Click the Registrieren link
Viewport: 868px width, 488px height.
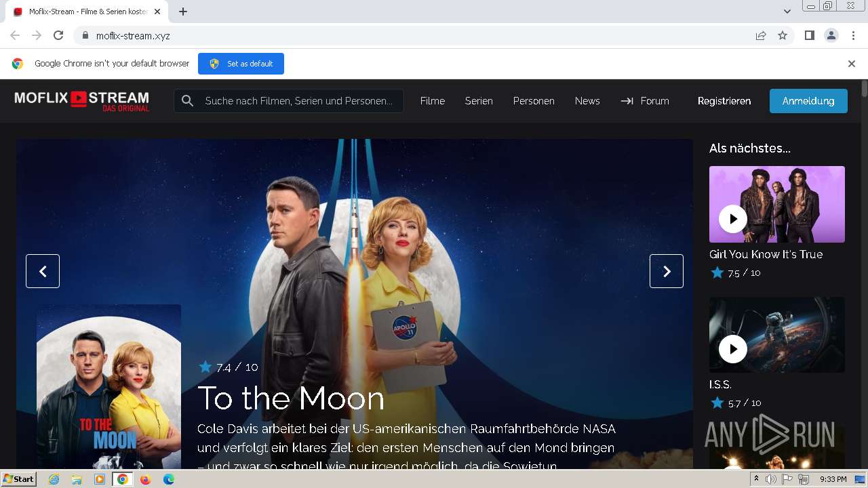coord(724,101)
